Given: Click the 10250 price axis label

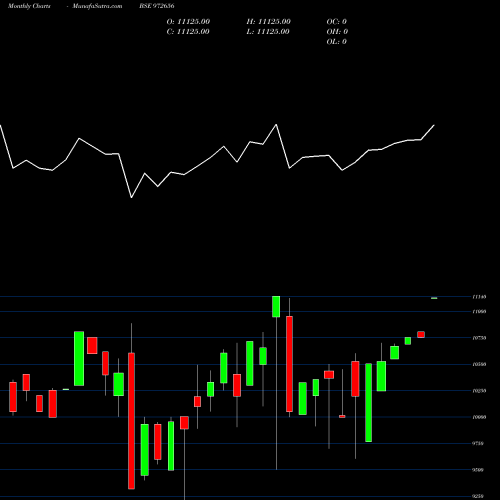Looking at the screenshot, I should [x=479, y=391].
